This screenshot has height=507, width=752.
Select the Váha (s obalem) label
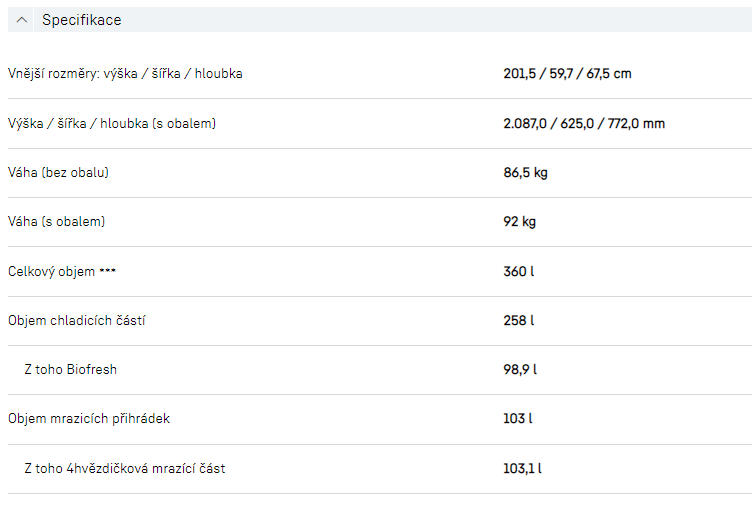click(56, 222)
